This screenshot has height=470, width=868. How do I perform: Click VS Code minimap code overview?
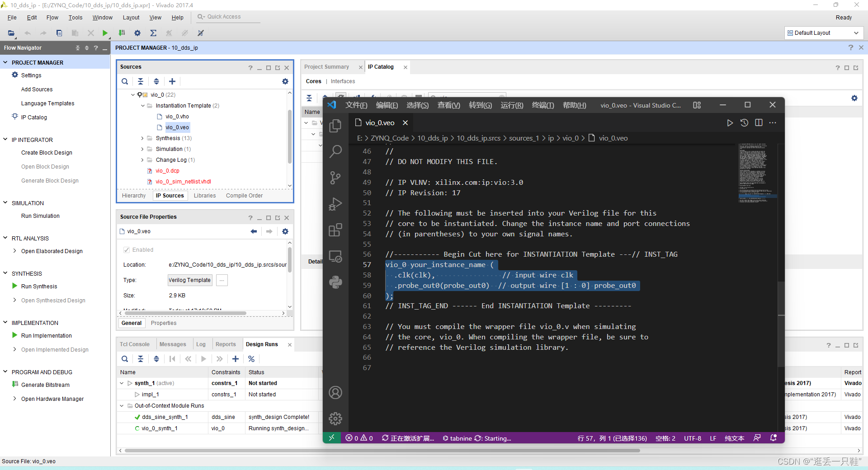(758, 173)
